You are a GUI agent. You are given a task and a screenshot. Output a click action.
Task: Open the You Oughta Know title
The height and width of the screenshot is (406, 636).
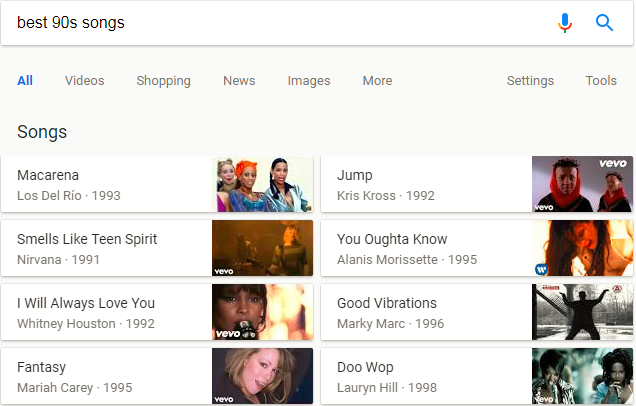392,239
